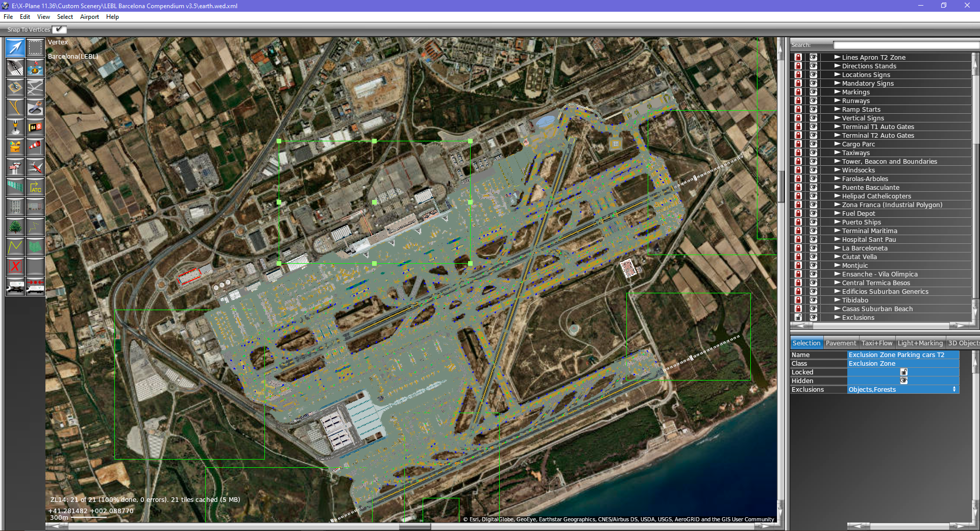The width and height of the screenshot is (980, 531).
Task: Switch to the Light+Marking tab
Action: click(920, 343)
